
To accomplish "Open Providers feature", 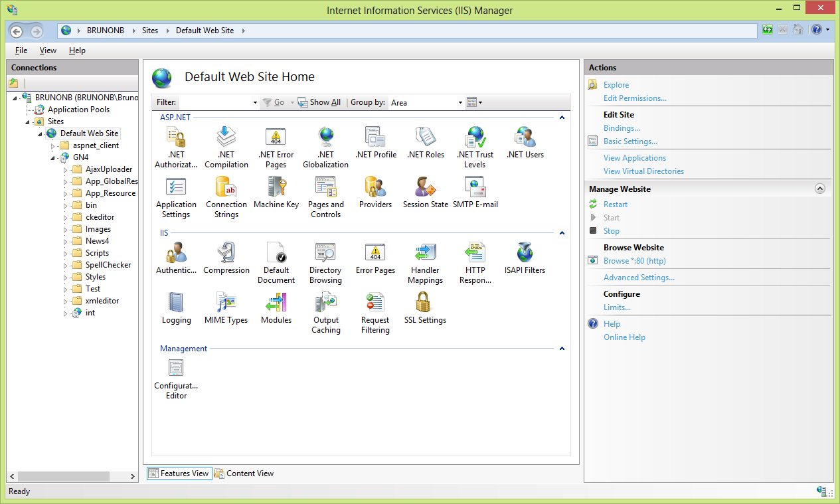I will pyautogui.click(x=376, y=193).
